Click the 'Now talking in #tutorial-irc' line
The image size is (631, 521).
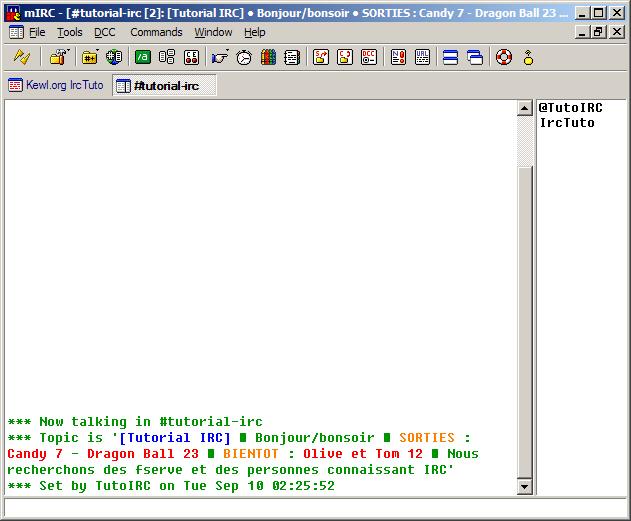[135, 422]
